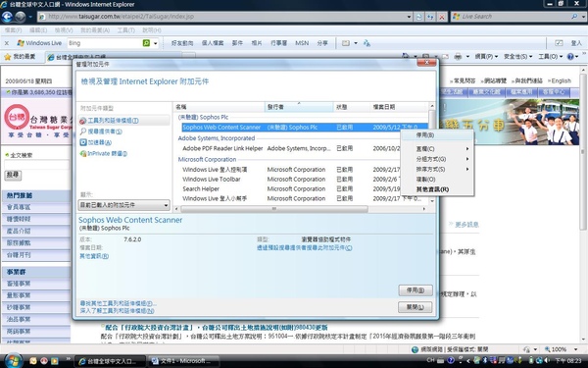
Task: Click the 會員專區 sidebar link on webpage
Action: pos(19,207)
